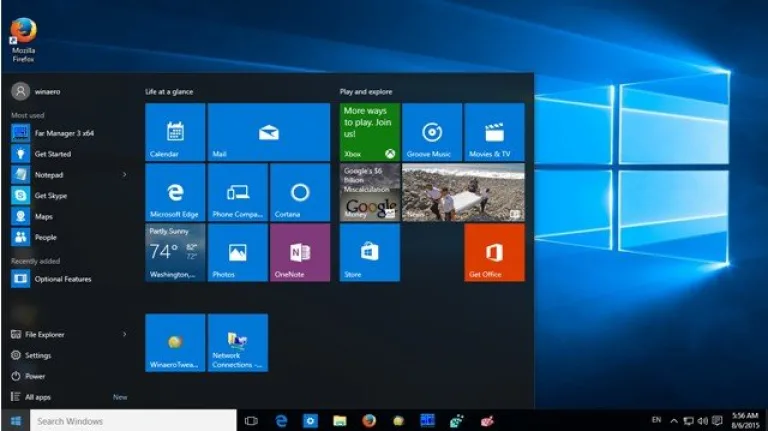The width and height of the screenshot is (768, 431).
Task: Expand File Explorer jump list arrow
Action: [x=124, y=334]
